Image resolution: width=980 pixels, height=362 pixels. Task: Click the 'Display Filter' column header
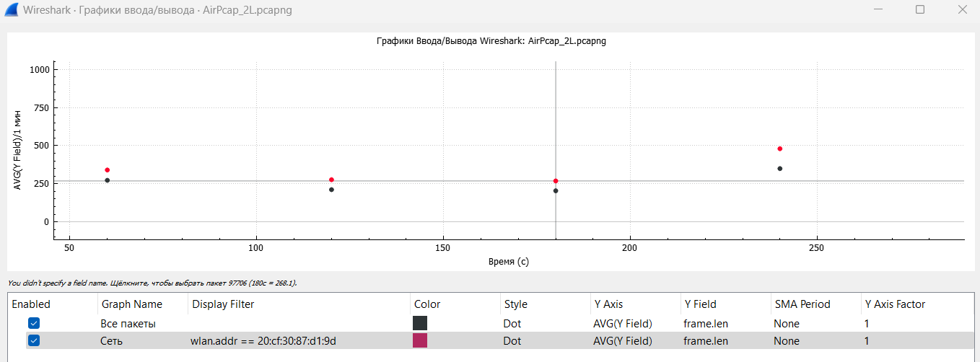(223, 304)
